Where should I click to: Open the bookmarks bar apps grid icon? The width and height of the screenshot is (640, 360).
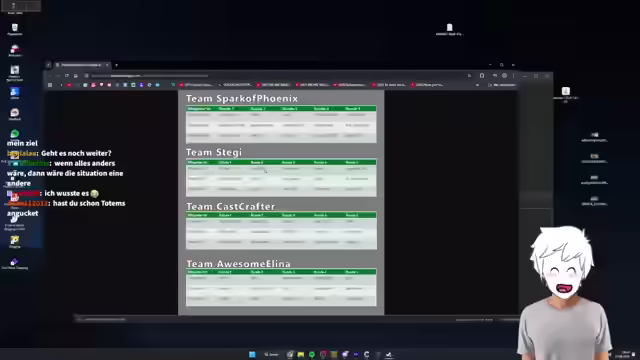(50, 85)
